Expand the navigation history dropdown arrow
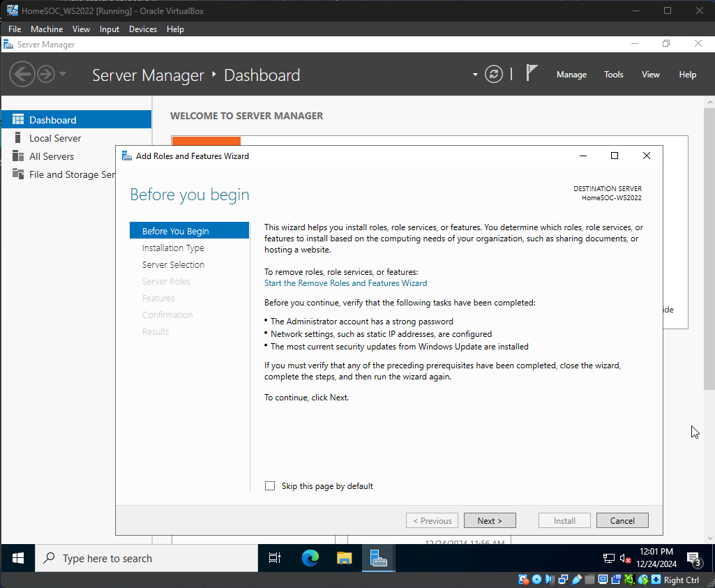This screenshot has width=715, height=588. point(63,74)
